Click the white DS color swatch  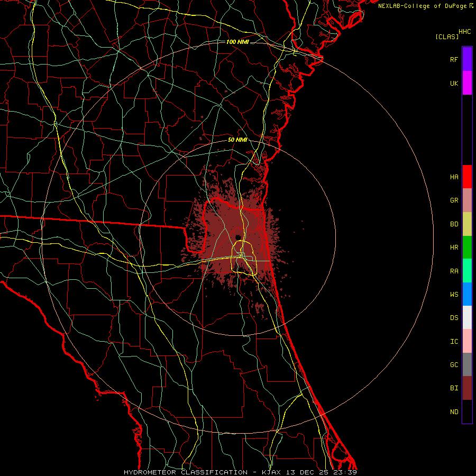point(467,317)
